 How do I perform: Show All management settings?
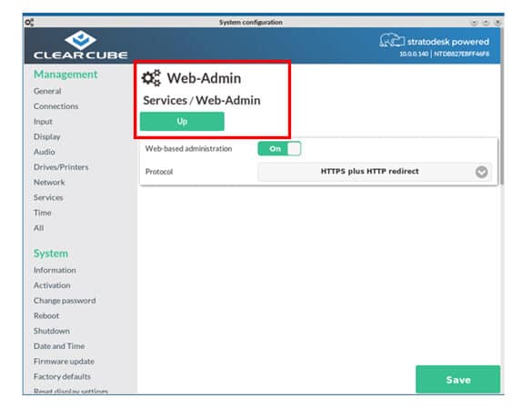point(39,228)
